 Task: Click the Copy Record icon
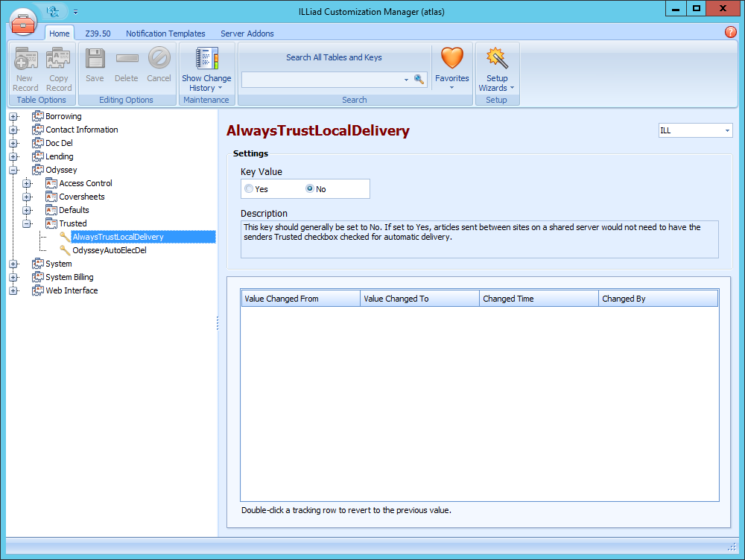(58, 60)
